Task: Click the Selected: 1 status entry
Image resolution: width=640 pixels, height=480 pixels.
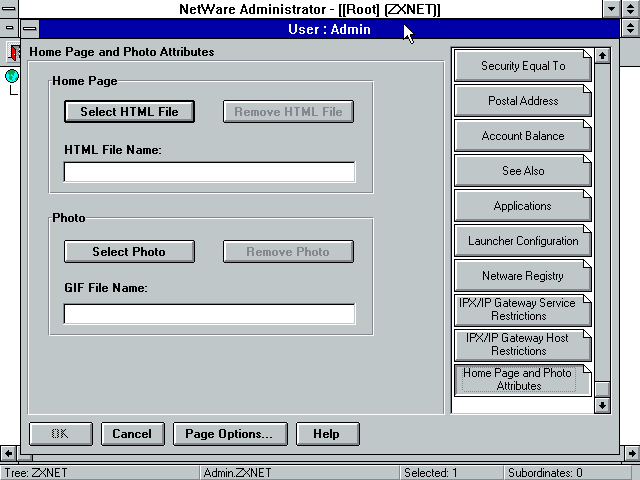Action: tap(431, 473)
